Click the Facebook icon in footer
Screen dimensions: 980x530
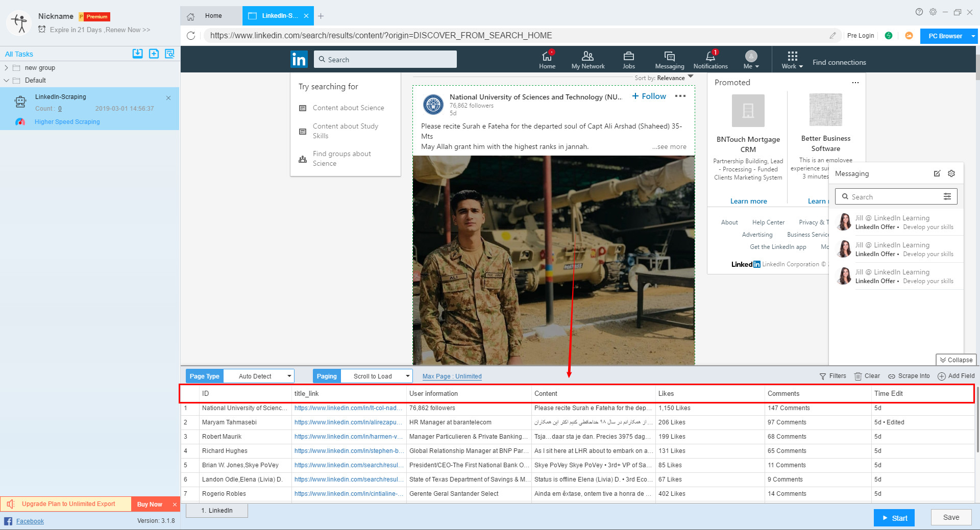(x=8, y=521)
